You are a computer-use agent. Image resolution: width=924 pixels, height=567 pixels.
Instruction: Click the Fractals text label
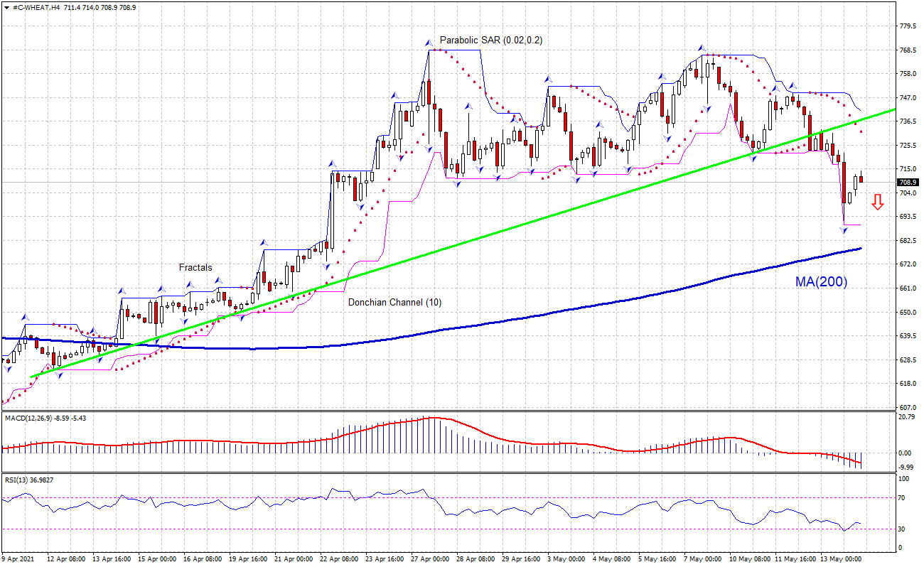tap(194, 267)
